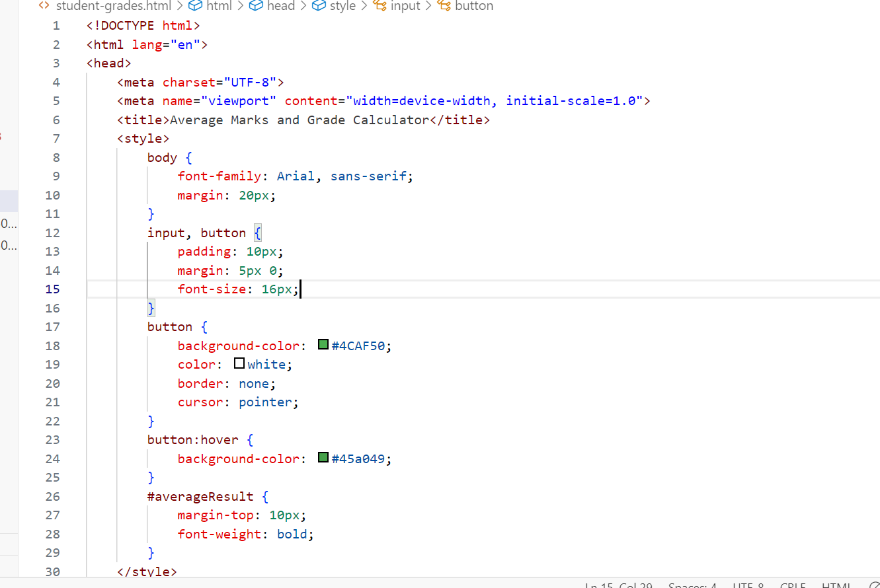The width and height of the screenshot is (880, 588).
Task: Click the selector icon beside button breadcrumb
Action: coord(444,6)
